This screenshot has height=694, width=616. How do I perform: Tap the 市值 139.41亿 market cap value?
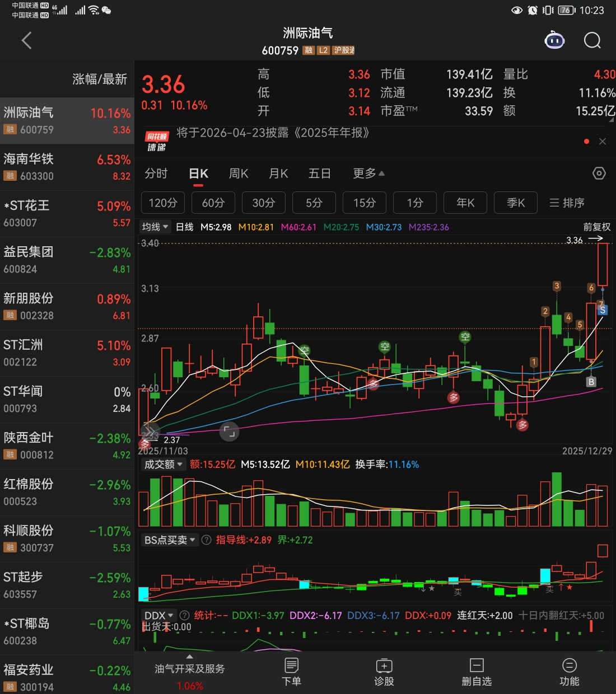[x=437, y=74]
